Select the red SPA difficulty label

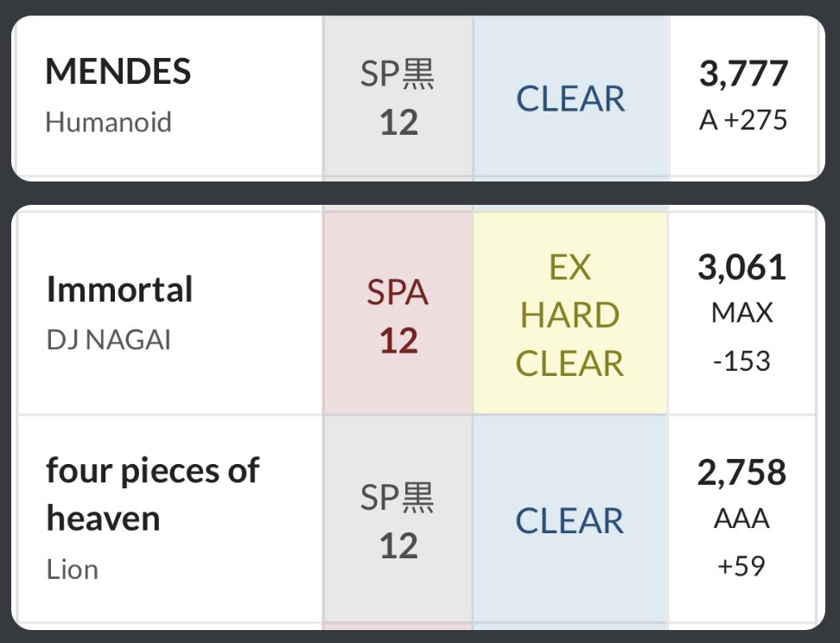(x=398, y=294)
